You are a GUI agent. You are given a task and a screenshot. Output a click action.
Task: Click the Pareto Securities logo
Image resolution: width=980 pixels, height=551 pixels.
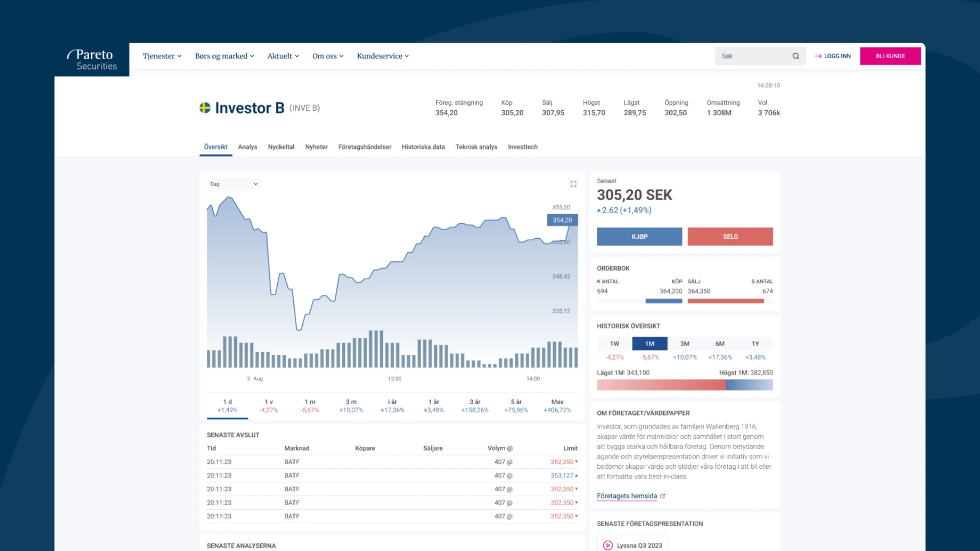pos(92,60)
